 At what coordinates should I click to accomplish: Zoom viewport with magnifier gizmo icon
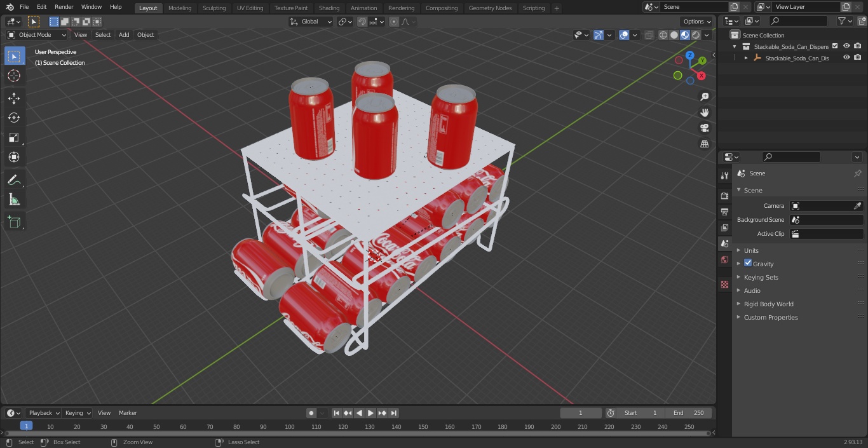click(x=704, y=97)
